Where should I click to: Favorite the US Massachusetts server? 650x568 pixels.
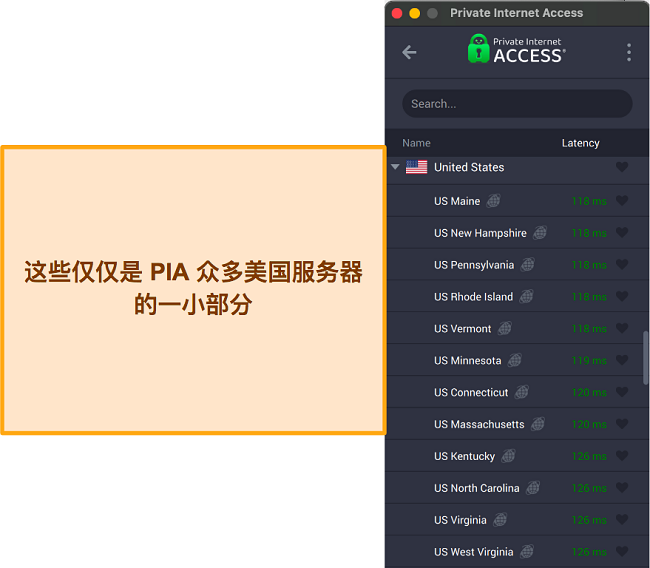point(622,424)
